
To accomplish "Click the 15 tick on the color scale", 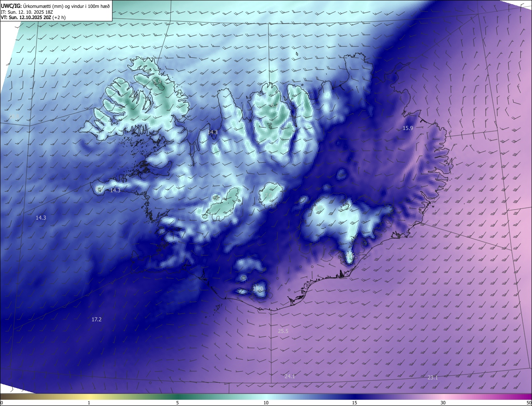I will (x=355, y=403).
